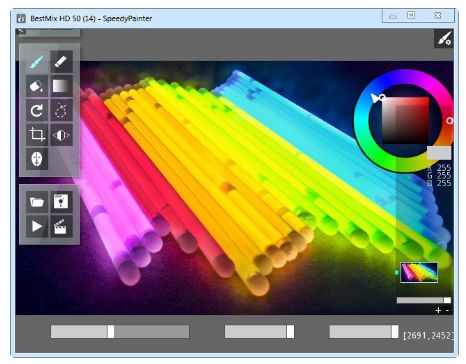Select the paint bucket fill tool
The height and width of the screenshot is (364, 466).
(x=37, y=86)
